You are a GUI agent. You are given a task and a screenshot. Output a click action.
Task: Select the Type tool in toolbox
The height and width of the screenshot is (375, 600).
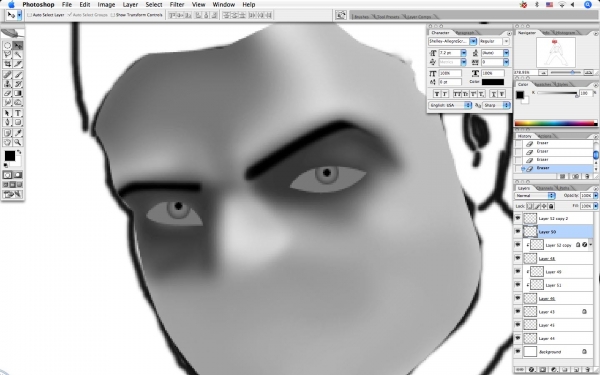(18, 113)
